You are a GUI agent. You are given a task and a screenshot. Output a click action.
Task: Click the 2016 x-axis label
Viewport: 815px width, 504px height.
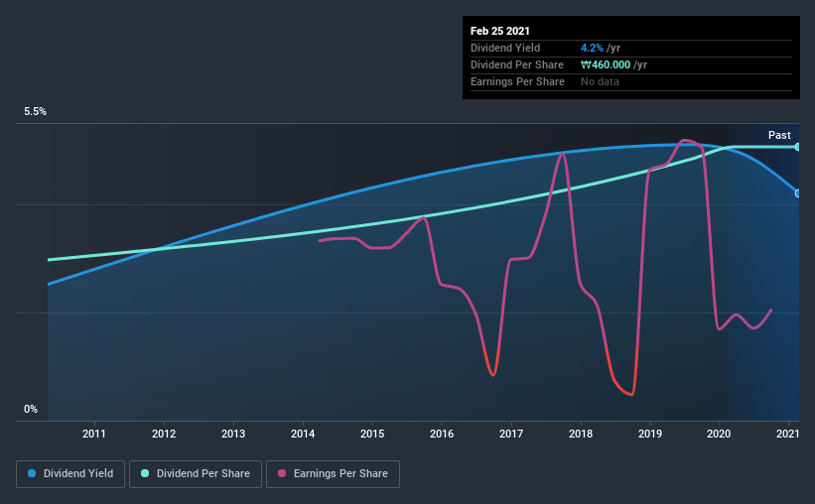pos(442,434)
